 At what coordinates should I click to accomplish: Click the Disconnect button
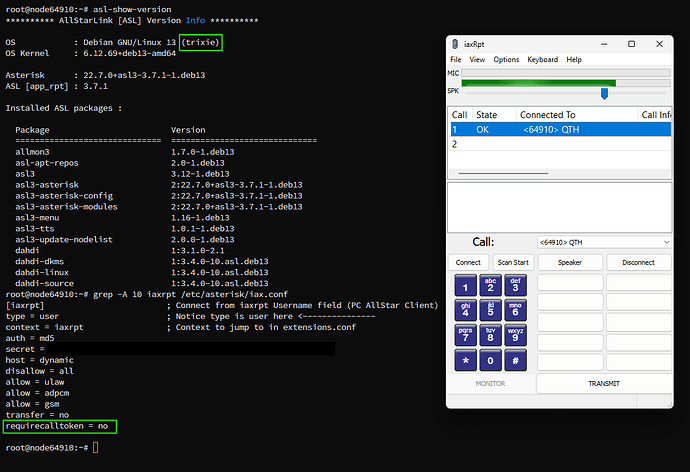click(637, 262)
